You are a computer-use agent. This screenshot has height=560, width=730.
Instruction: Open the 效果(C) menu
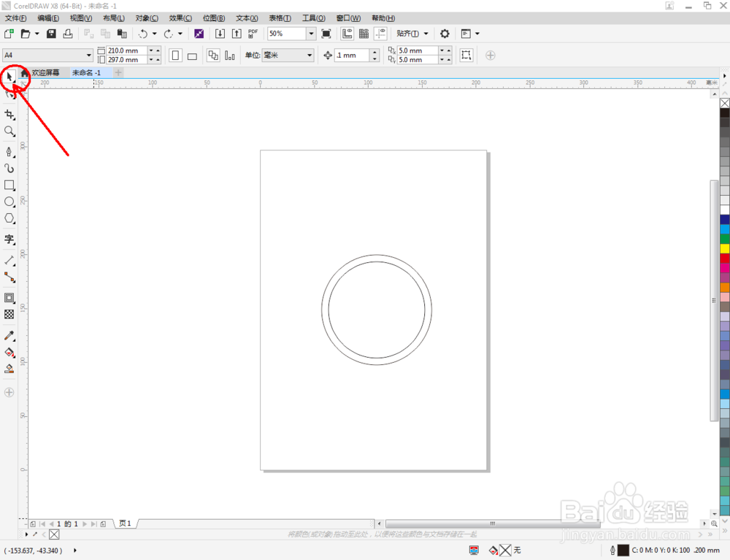pos(180,18)
